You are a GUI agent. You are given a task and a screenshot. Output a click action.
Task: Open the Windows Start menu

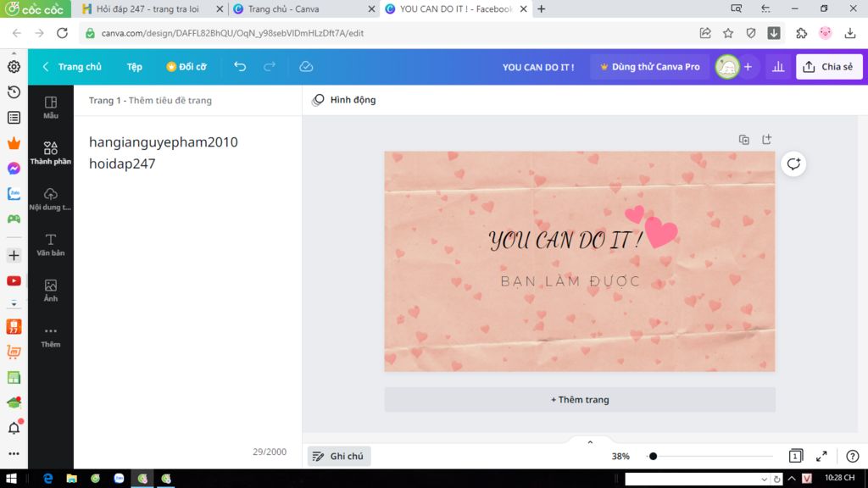[11, 479]
